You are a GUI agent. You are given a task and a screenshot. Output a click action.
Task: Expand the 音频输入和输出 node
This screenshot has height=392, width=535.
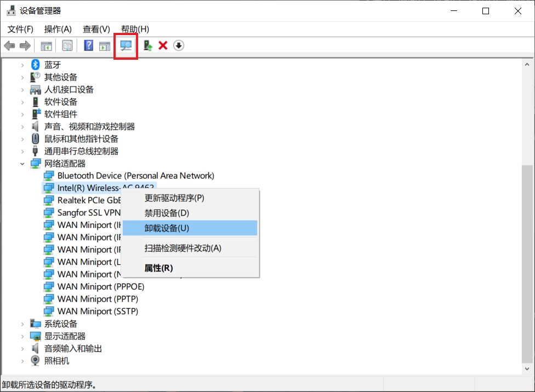pyautogui.click(x=22, y=349)
